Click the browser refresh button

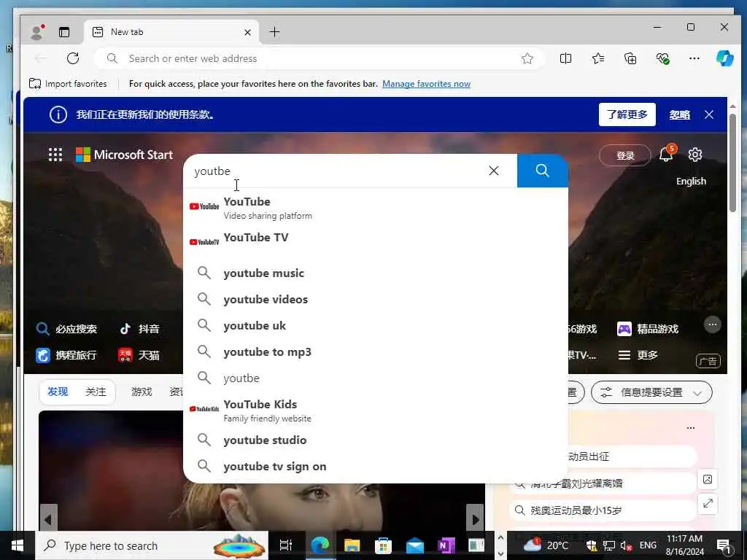73,58
